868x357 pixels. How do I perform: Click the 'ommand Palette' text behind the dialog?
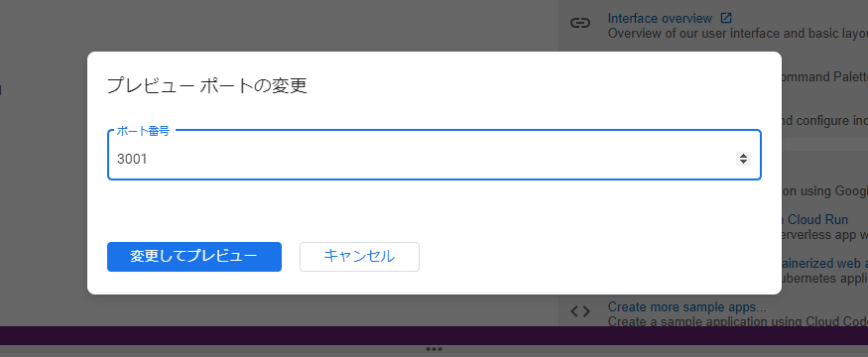coord(824,77)
